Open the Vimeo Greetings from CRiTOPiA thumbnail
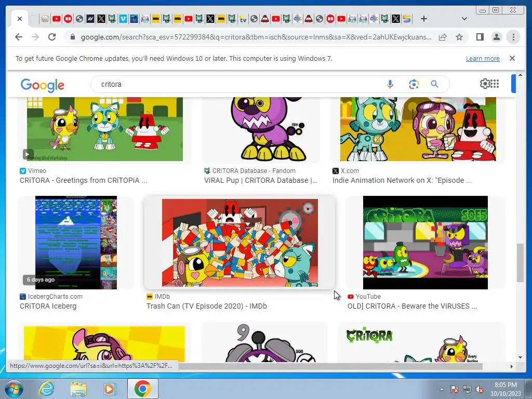 (x=104, y=129)
